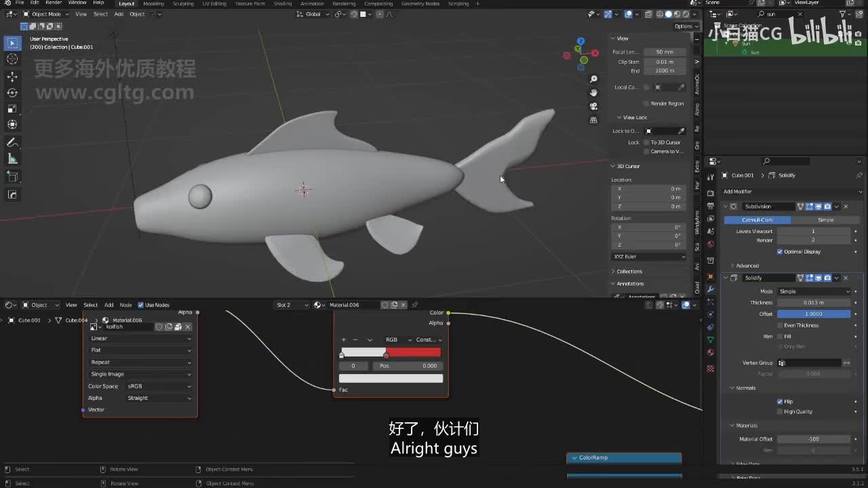Click the viewport zoom magnifier icon

(593, 79)
